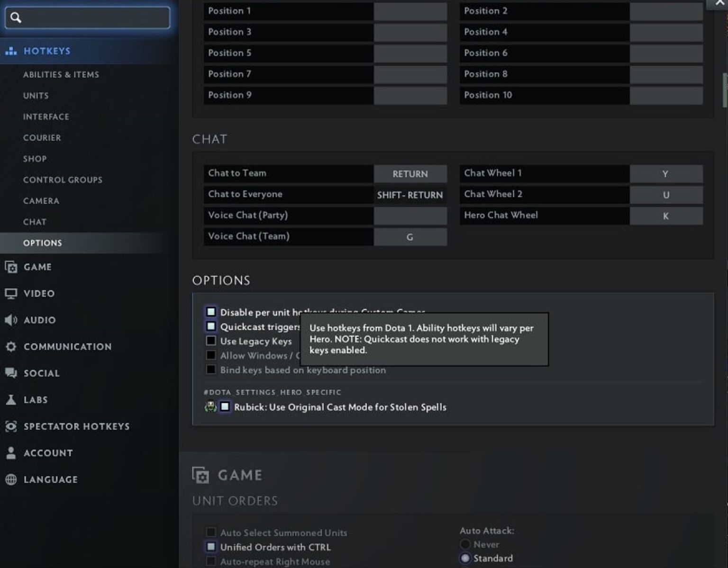
Task: Enable the Use Legacy Keys checkbox
Action: coord(210,340)
